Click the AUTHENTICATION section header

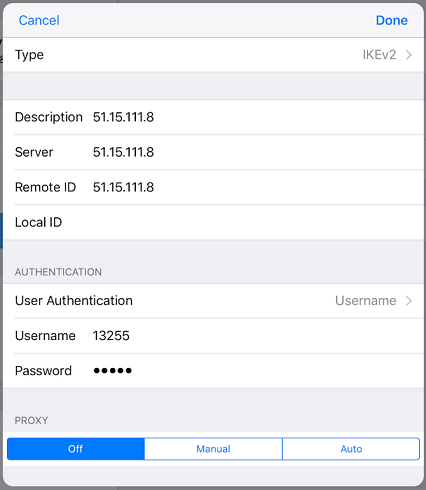click(x=58, y=272)
